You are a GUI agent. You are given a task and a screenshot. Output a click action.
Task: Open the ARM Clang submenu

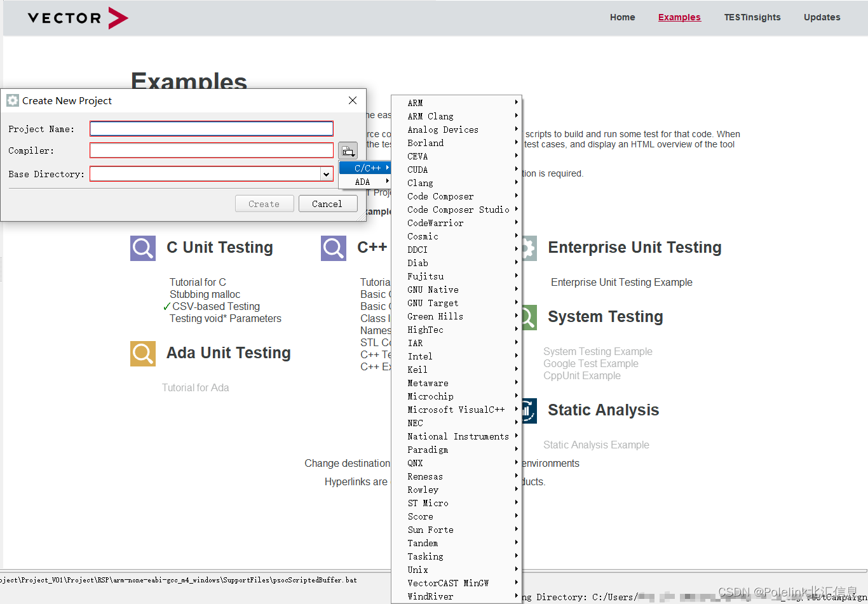click(456, 116)
